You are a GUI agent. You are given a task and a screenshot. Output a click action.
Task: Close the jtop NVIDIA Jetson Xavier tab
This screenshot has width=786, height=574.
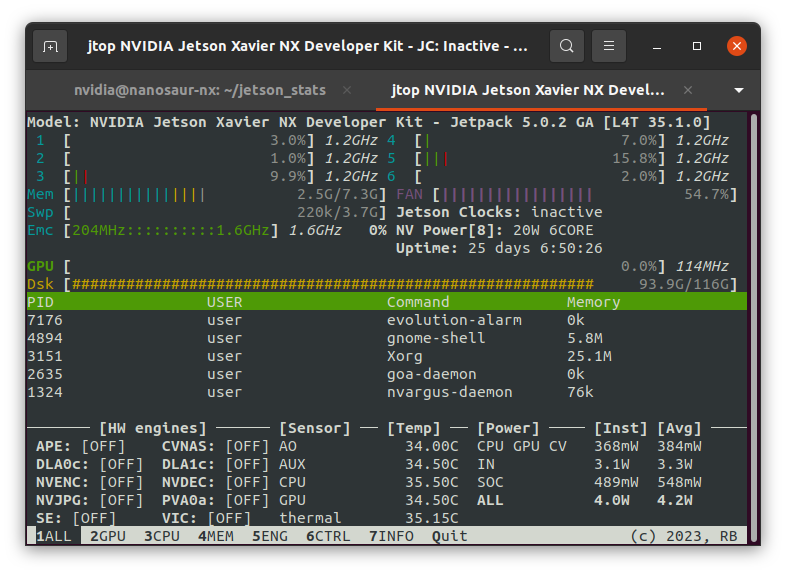pyautogui.click(x=688, y=90)
